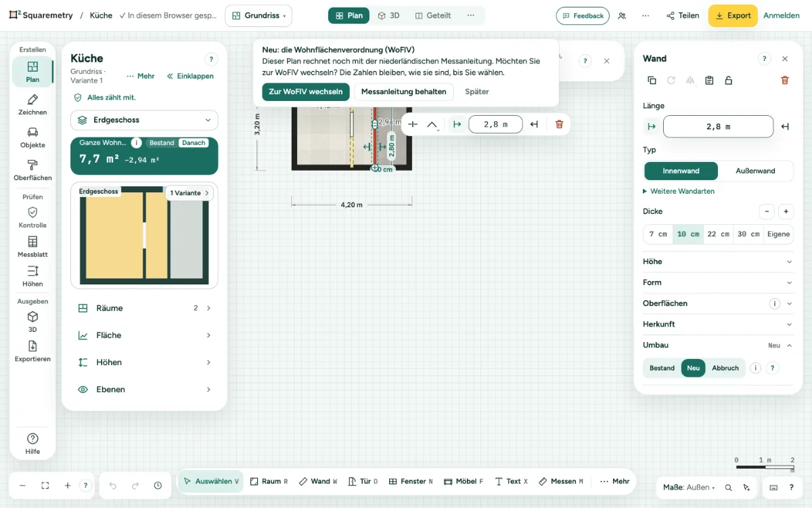Open Exportieren in the left sidebar

(32, 352)
